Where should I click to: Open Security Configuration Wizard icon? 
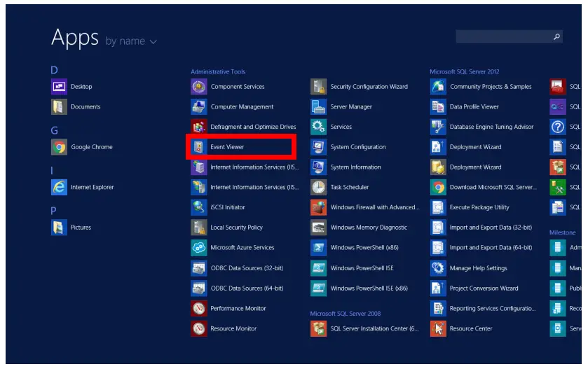318,87
